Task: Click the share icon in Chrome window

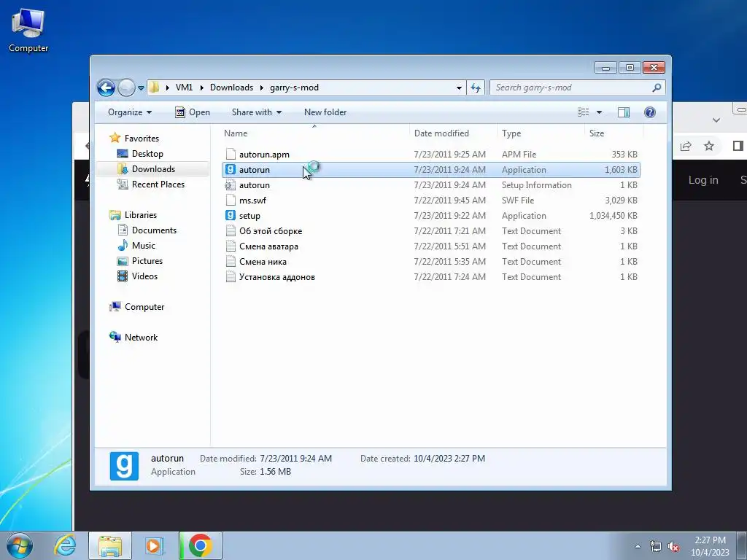Action: (x=686, y=146)
